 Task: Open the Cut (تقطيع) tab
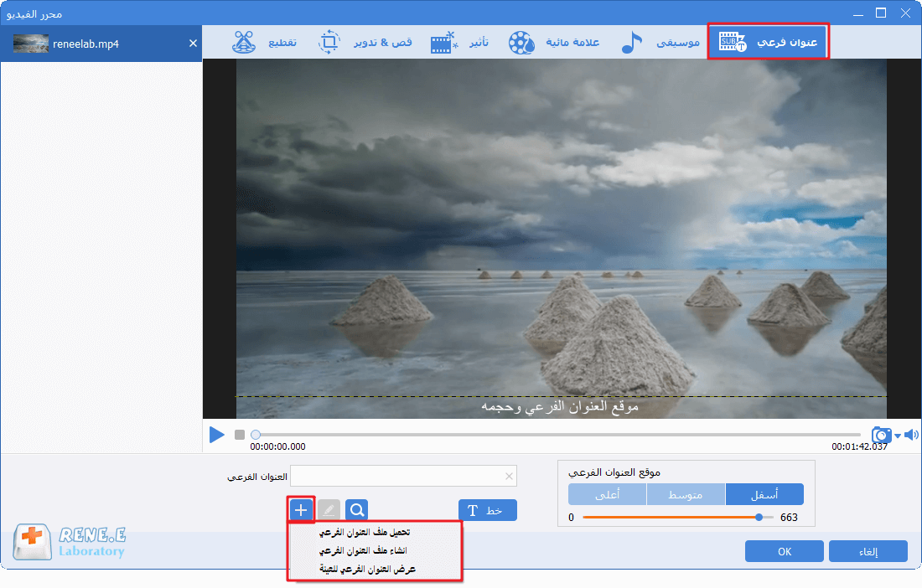pyautogui.click(x=264, y=42)
